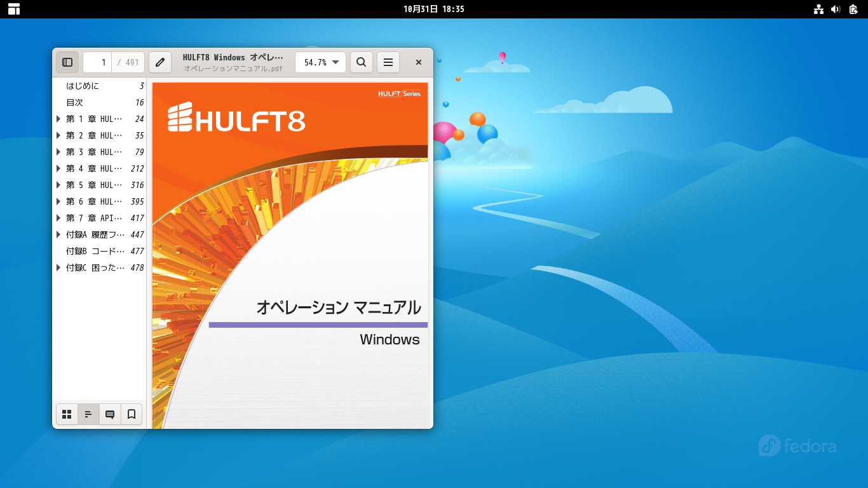Go to 目次 in the outline

pyautogui.click(x=74, y=102)
